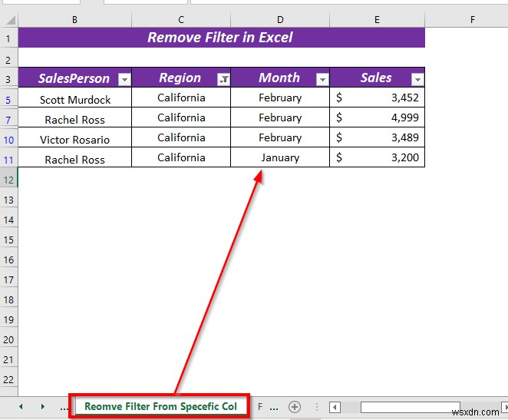
Task: Open the Sales filter dropdown
Action: [x=417, y=79]
